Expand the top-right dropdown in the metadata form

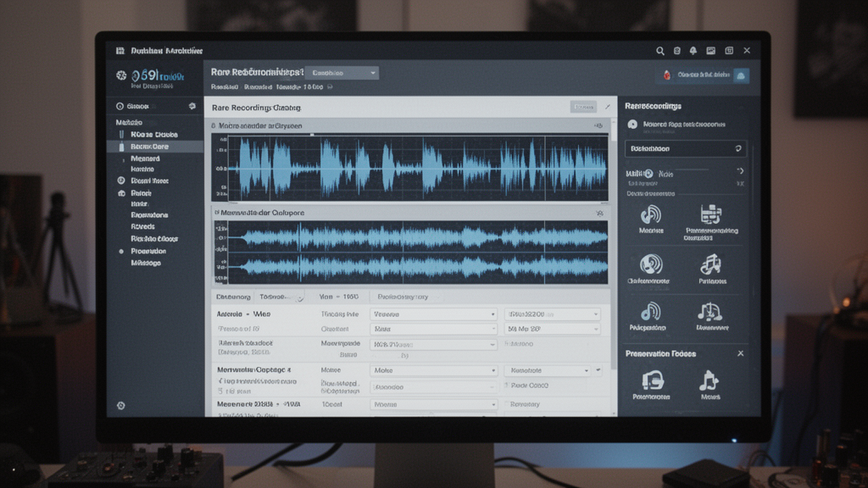[x=552, y=314]
